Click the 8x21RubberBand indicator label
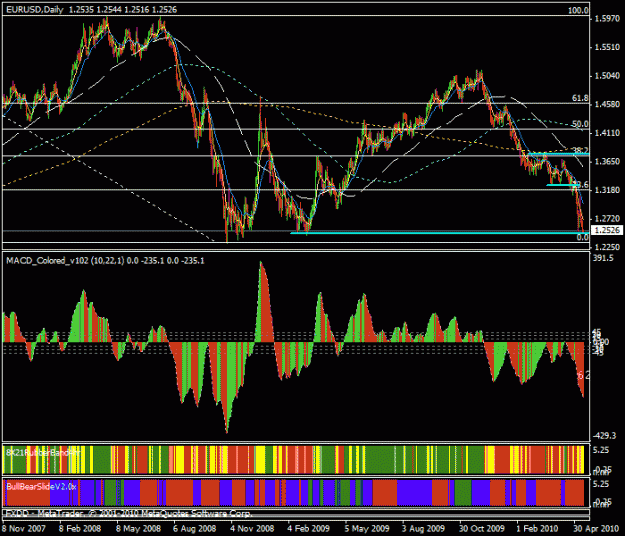This screenshot has width=625, height=536. coord(43,453)
